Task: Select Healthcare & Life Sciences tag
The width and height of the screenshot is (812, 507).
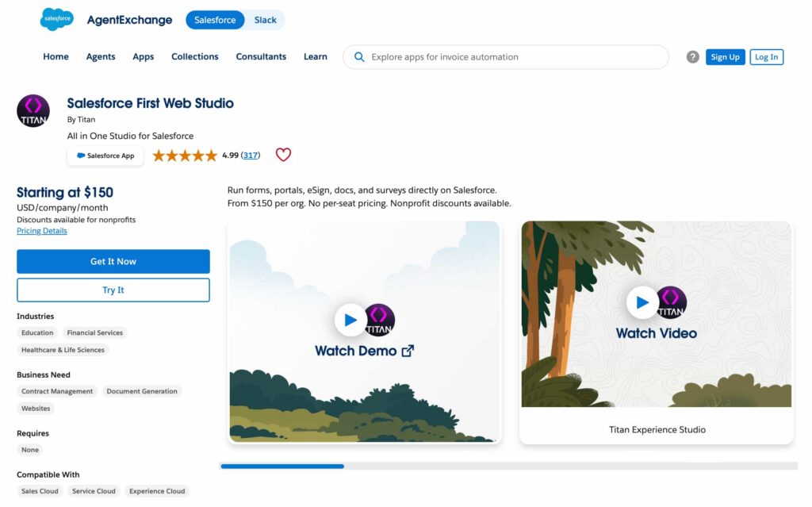Action: [x=63, y=350]
